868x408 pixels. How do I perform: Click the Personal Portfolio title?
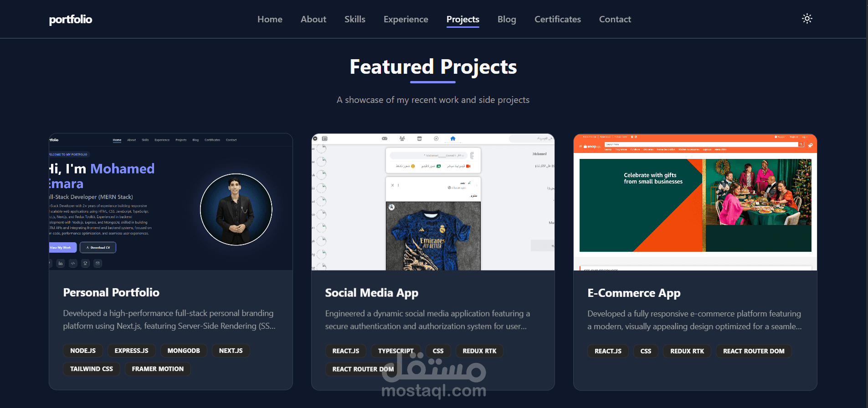pyautogui.click(x=111, y=292)
